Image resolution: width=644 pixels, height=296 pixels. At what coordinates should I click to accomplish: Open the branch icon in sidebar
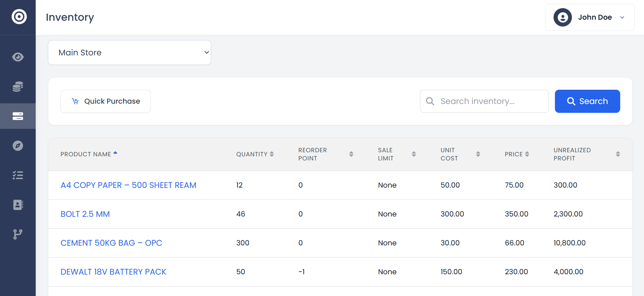tap(18, 234)
